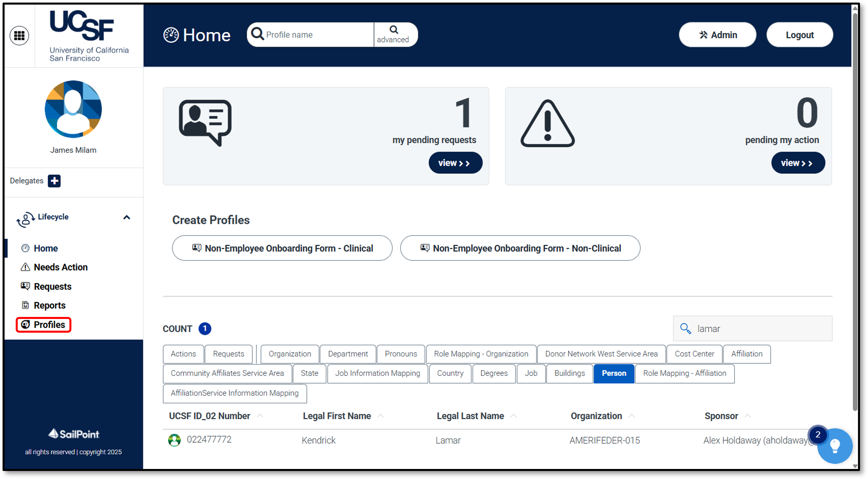Click Kendrick Lamar's profile avatar
The image size is (868, 479).
pos(174,440)
